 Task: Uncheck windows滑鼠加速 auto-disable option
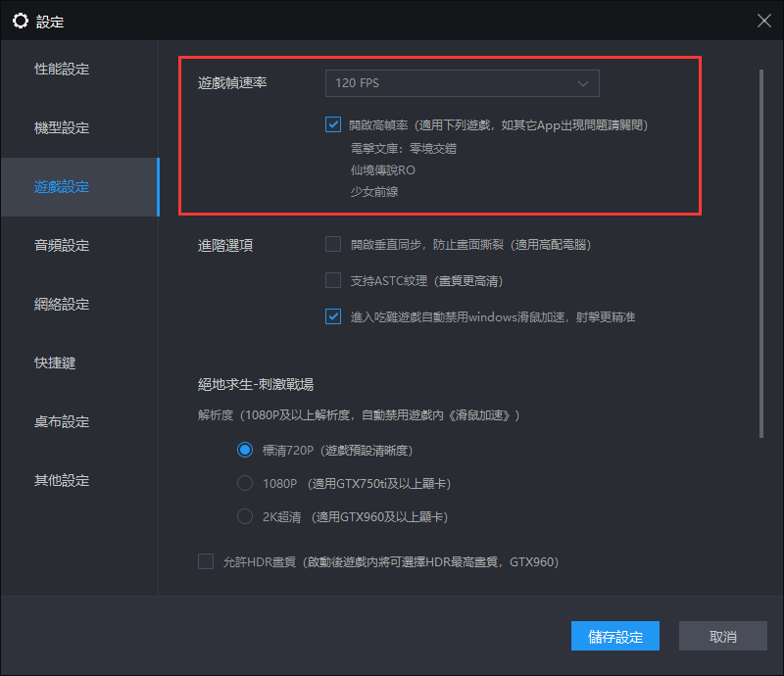(x=333, y=316)
